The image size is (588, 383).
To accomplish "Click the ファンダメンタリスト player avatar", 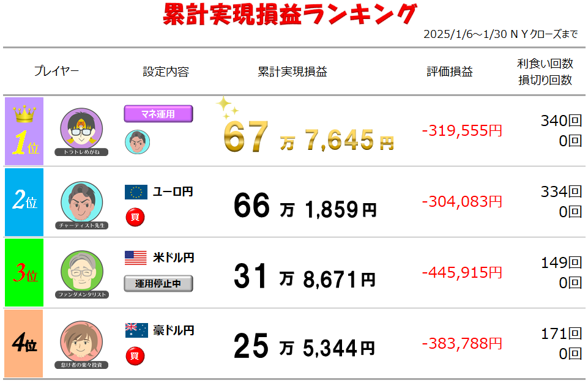I will (81, 272).
